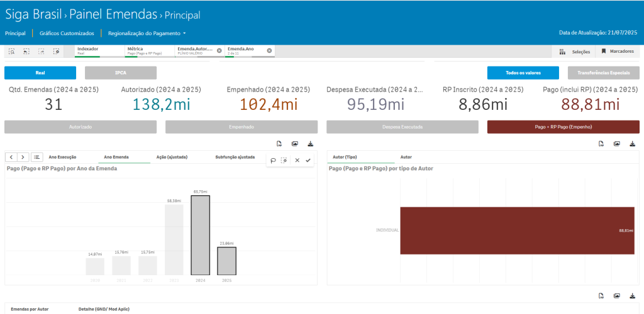
Task: Switch to Ação (ajustada) chart tab
Action: click(x=172, y=157)
